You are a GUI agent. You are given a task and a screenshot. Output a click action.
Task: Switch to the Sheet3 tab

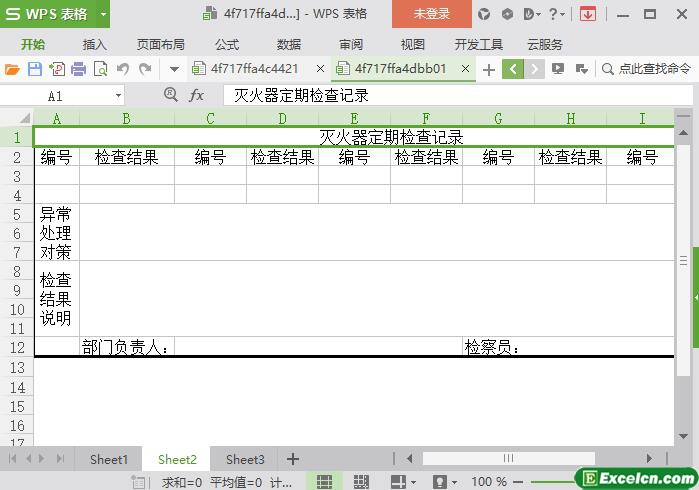245,459
